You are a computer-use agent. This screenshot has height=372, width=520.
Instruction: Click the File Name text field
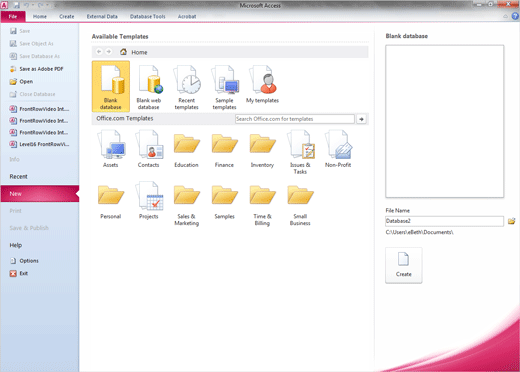(x=444, y=221)
